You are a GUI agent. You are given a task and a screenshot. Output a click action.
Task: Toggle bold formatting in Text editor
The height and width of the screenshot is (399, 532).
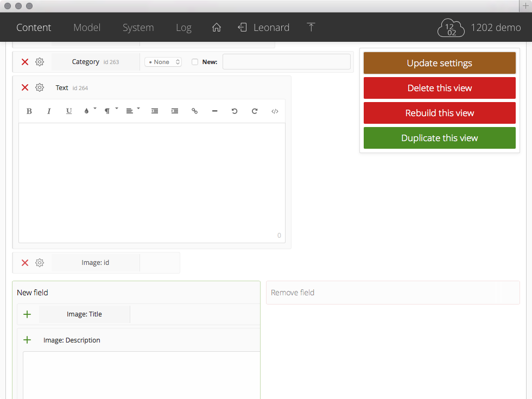(29, 111)
